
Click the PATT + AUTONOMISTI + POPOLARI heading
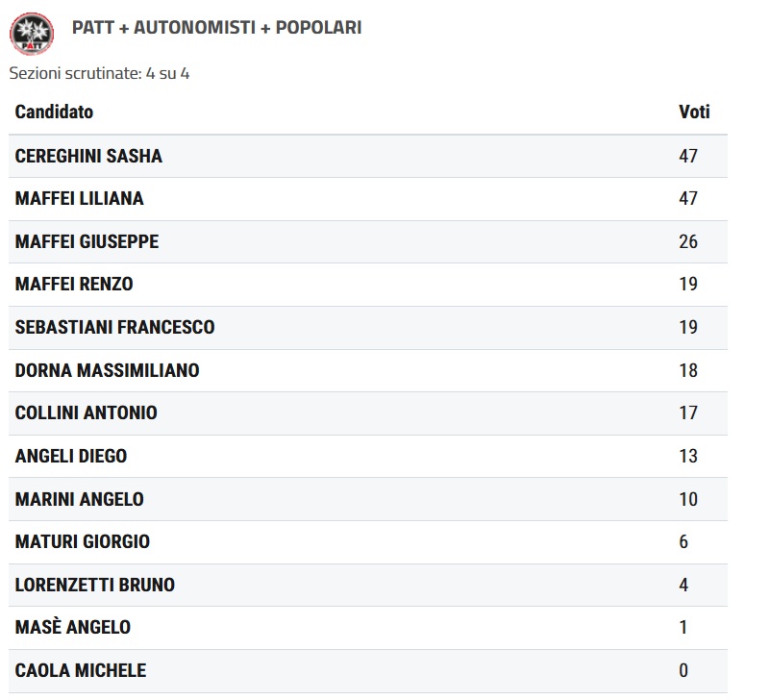(x=216, y=28)
